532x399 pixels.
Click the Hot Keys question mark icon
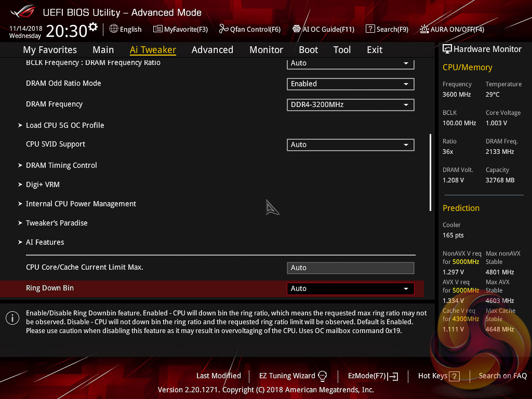pos(454,376)
